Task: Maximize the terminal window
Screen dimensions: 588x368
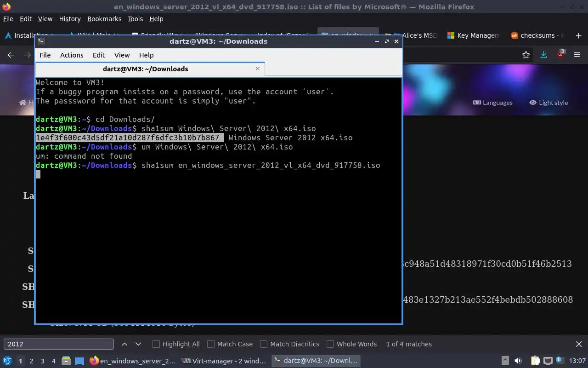Action: click(387, 41)
